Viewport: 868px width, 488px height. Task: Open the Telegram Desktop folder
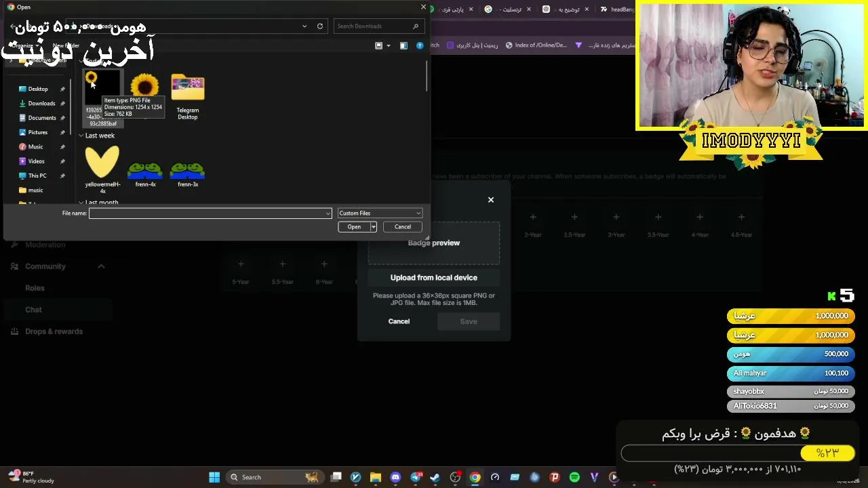tap(188, 96)
